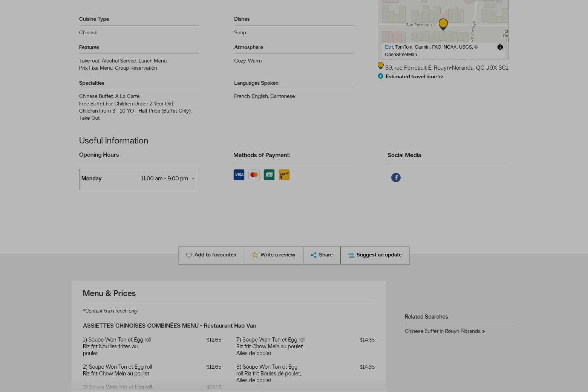Expand the Monday opening hours dropdown
Screen dimensions: 588x392
(139, 179)
